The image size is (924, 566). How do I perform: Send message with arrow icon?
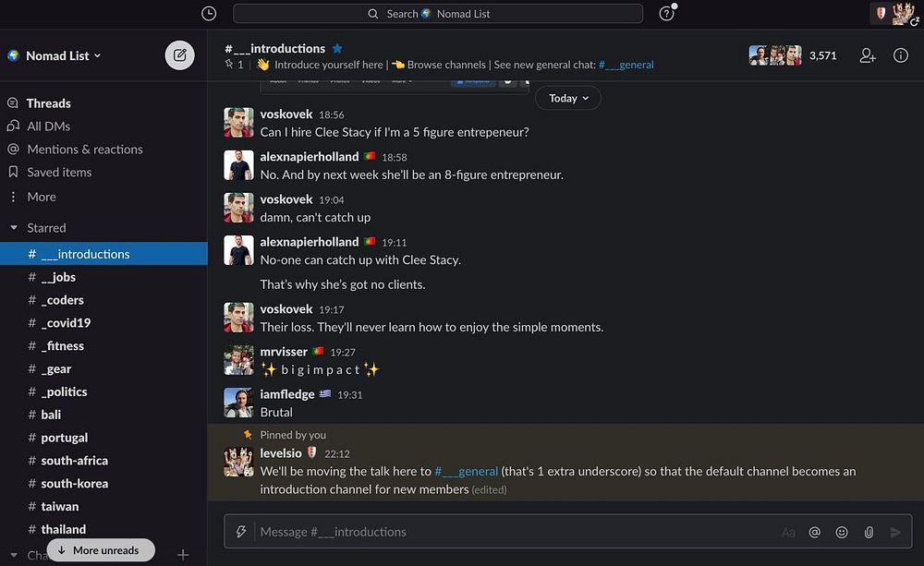pyautogui.click(x=895, y=533)
